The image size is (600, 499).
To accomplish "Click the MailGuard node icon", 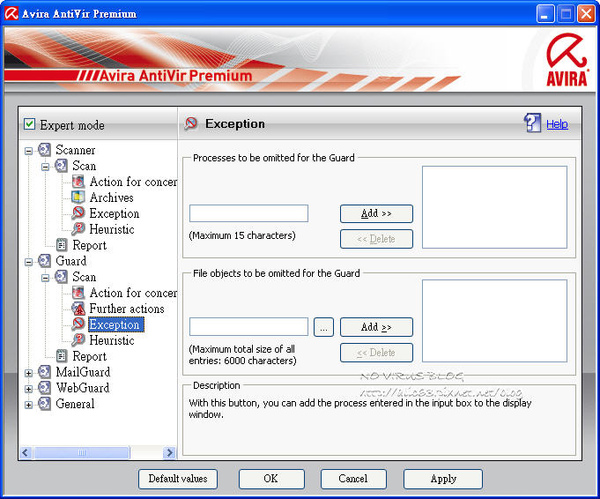I will [44, 372].
